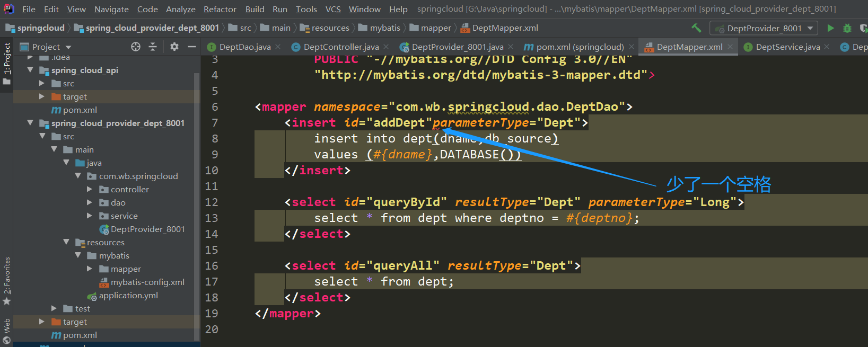Open Project panel settings gear

[174, 47]
